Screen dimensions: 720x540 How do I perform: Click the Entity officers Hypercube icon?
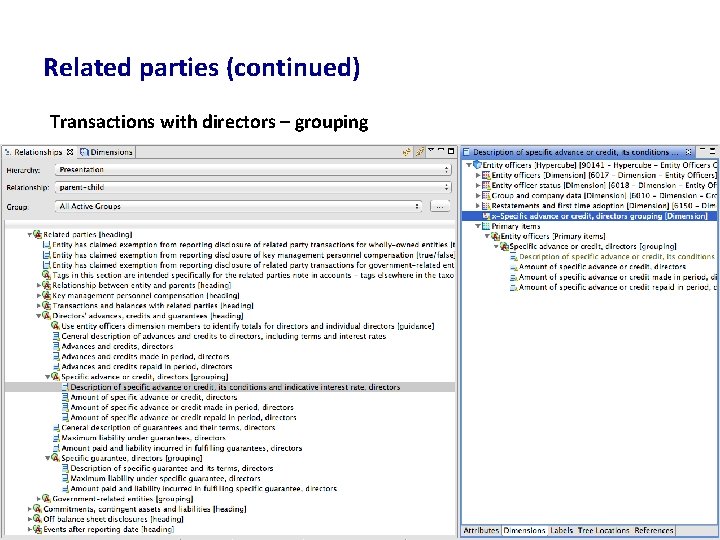pos(477,165)
